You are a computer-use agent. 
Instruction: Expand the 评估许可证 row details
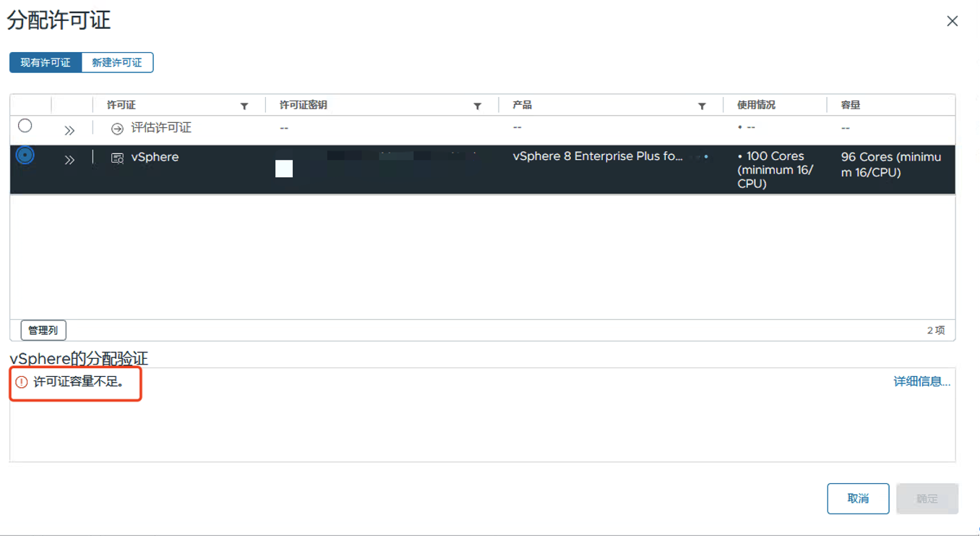69,130
